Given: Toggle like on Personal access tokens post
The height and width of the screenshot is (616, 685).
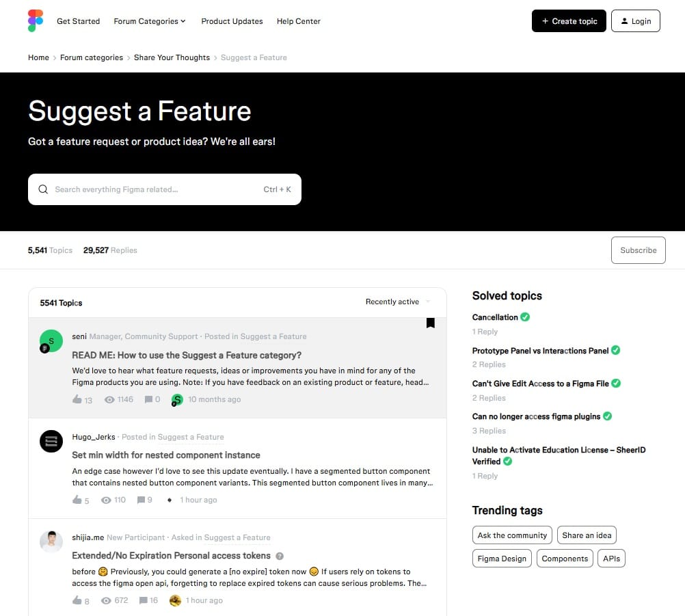Looking at the screenshot, I should [77, 600].
